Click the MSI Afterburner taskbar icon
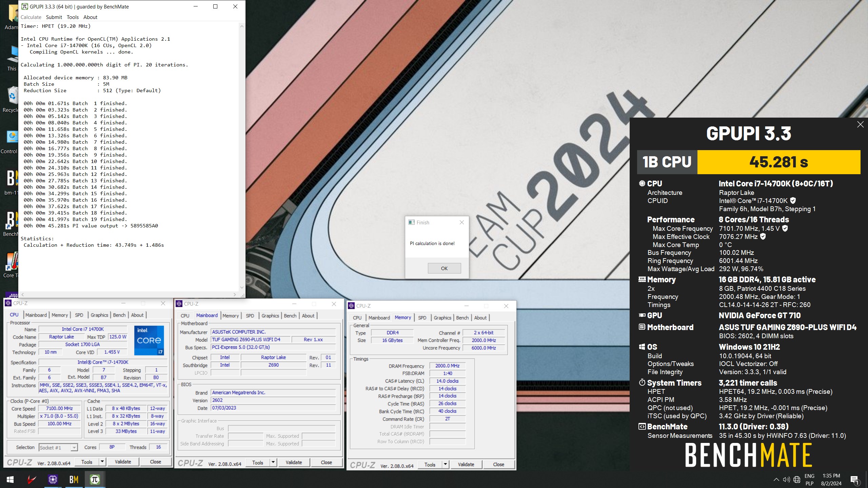The width and height of the screenshot is (868, 488). [x=32, y=480]
